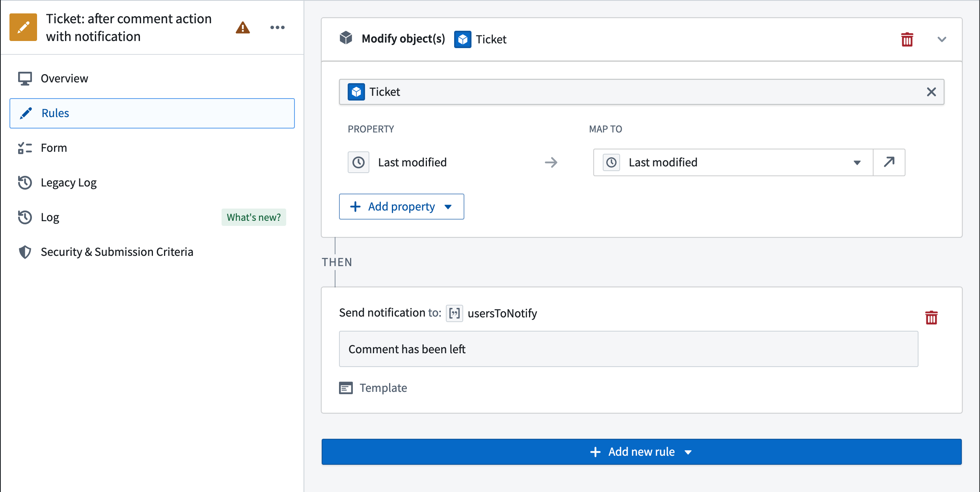Open the Add property dropdown

coord(401,207)
